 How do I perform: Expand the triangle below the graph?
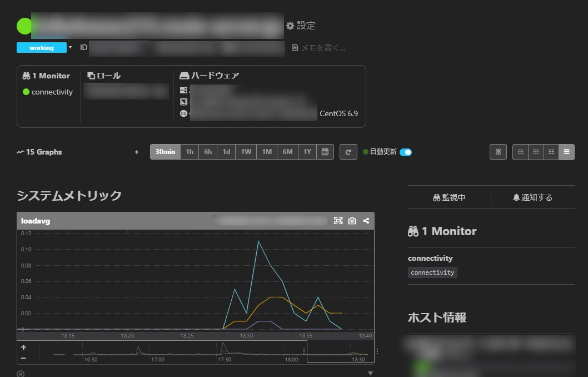coord(371,373)
